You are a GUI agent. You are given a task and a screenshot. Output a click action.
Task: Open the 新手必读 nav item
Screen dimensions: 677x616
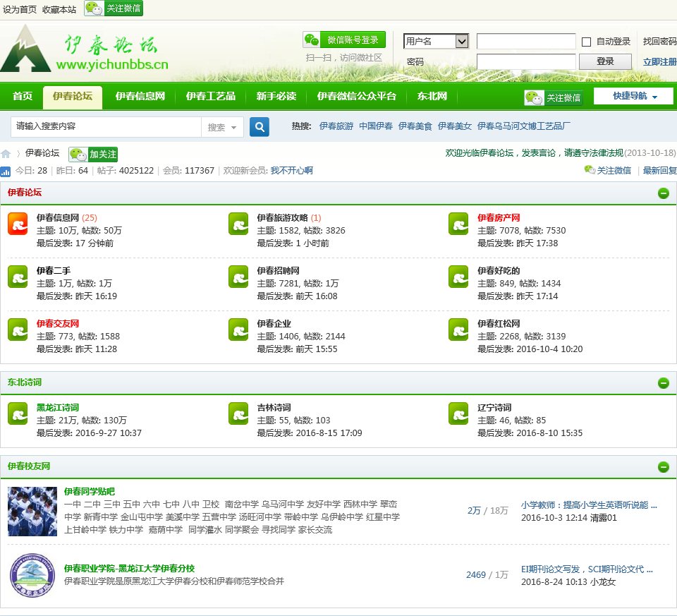276,96
